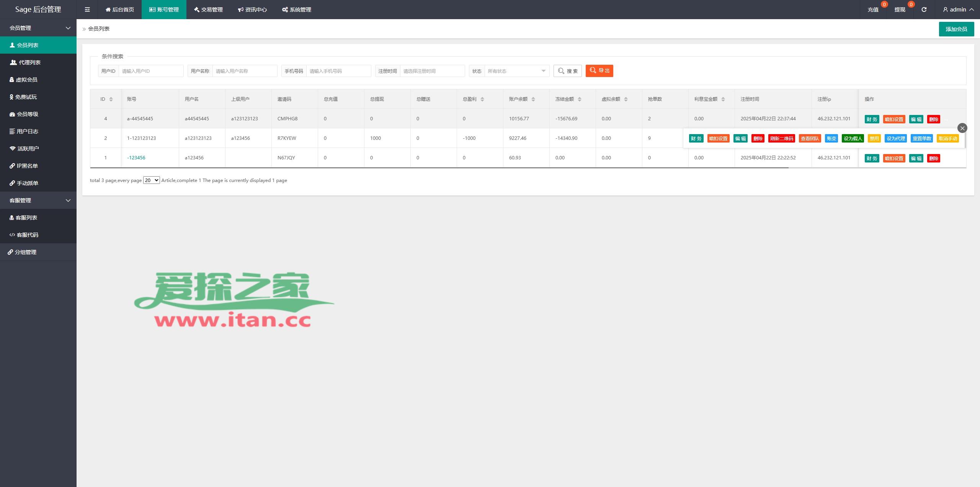The height and width of the screenshot is (487, 980).
Task: Click the sidebar collapse hamburger icon
Action: point(87,10)
